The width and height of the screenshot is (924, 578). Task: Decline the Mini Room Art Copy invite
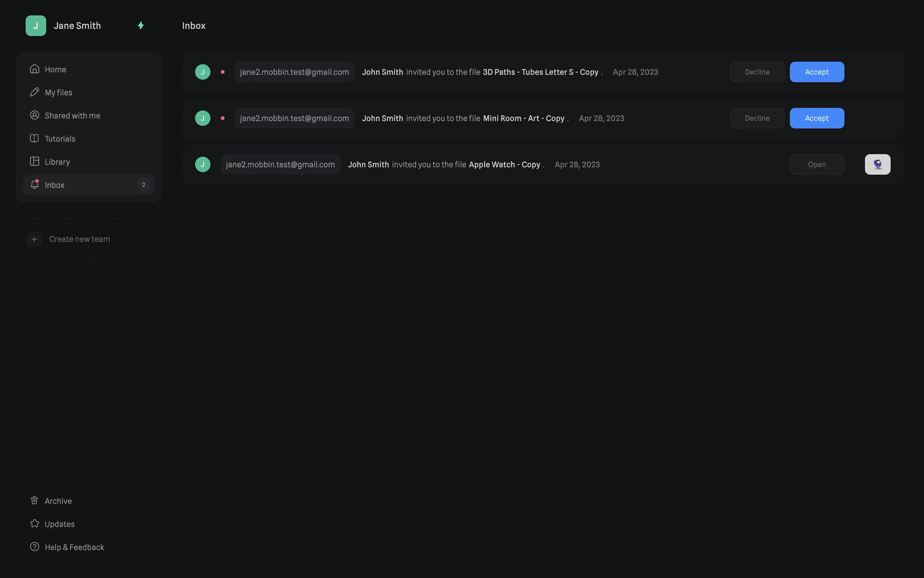pos(757,118)
